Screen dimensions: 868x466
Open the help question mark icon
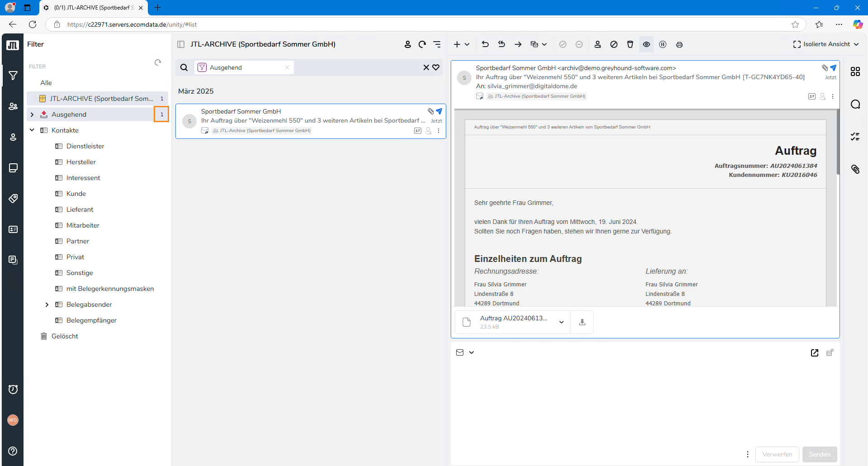[13, 451]
